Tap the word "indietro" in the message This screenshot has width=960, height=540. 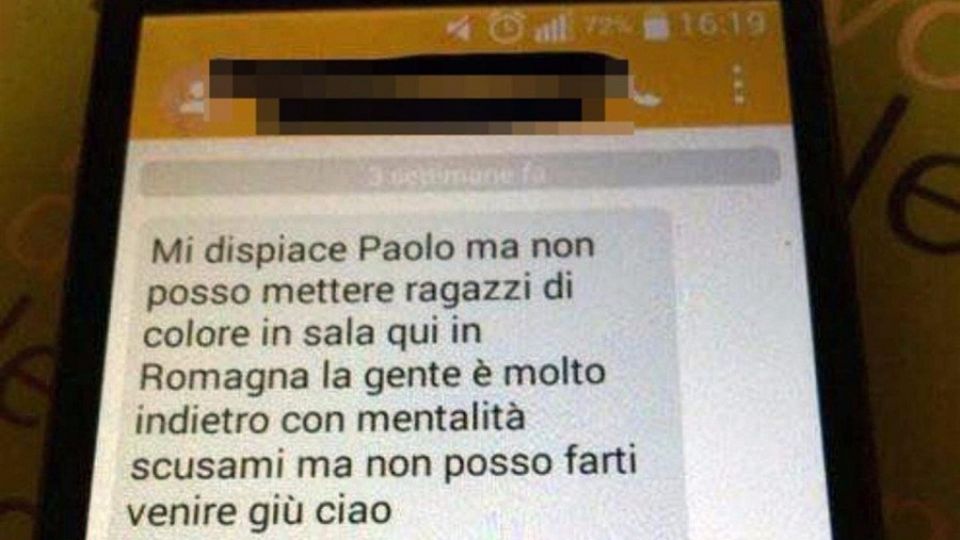tap(201, 421)
